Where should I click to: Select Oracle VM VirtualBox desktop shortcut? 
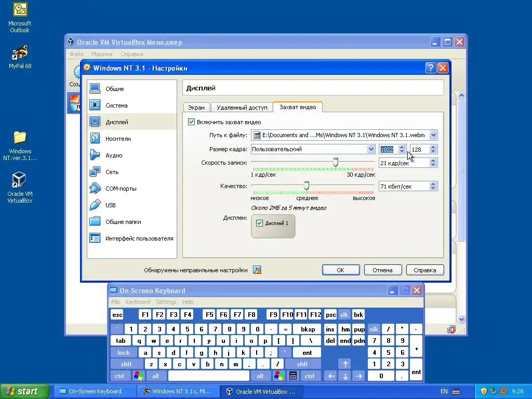click(x=20, y=187)
